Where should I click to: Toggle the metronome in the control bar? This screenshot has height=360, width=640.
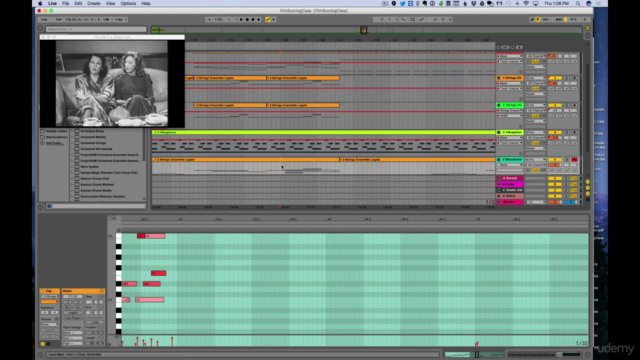pyautogui.click(x=107, y=20)
